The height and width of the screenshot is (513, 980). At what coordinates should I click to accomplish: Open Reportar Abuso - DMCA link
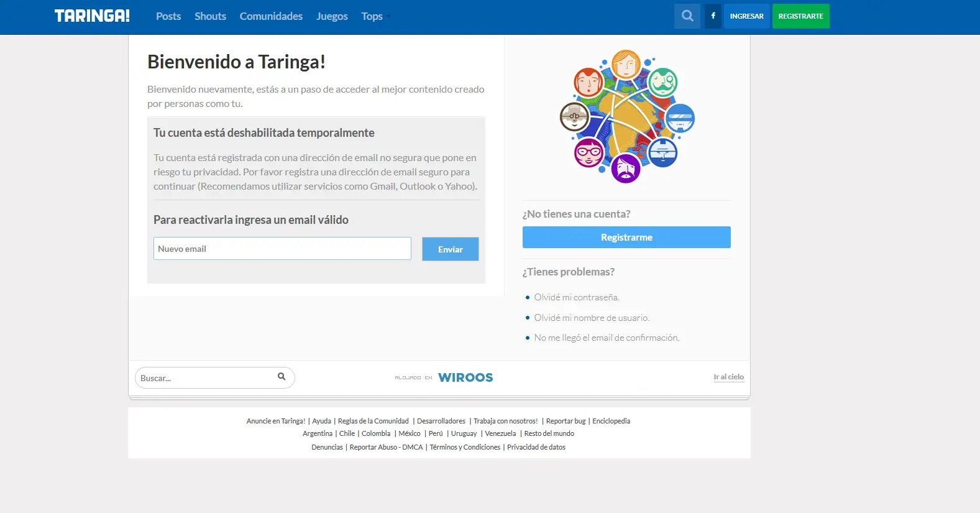387,447
